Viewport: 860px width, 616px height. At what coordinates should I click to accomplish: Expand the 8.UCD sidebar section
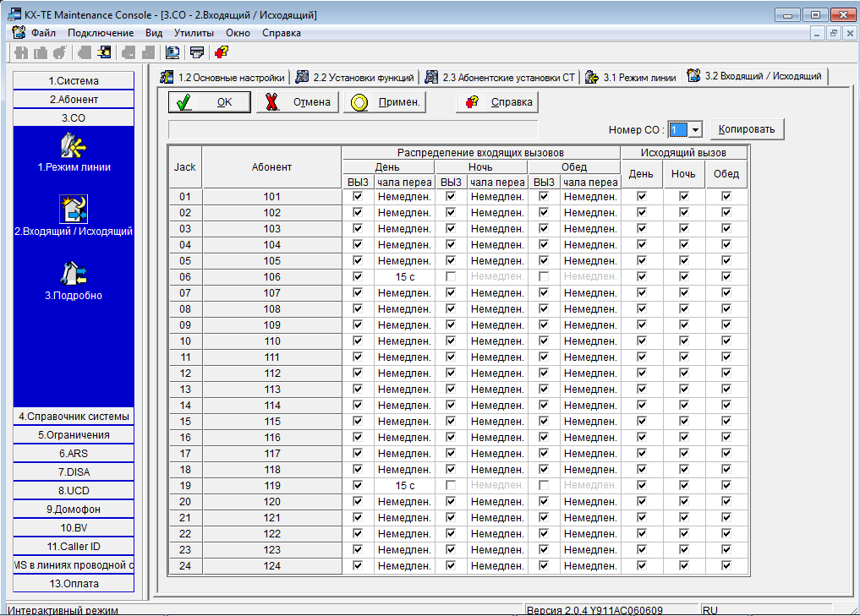coord(74,490)
